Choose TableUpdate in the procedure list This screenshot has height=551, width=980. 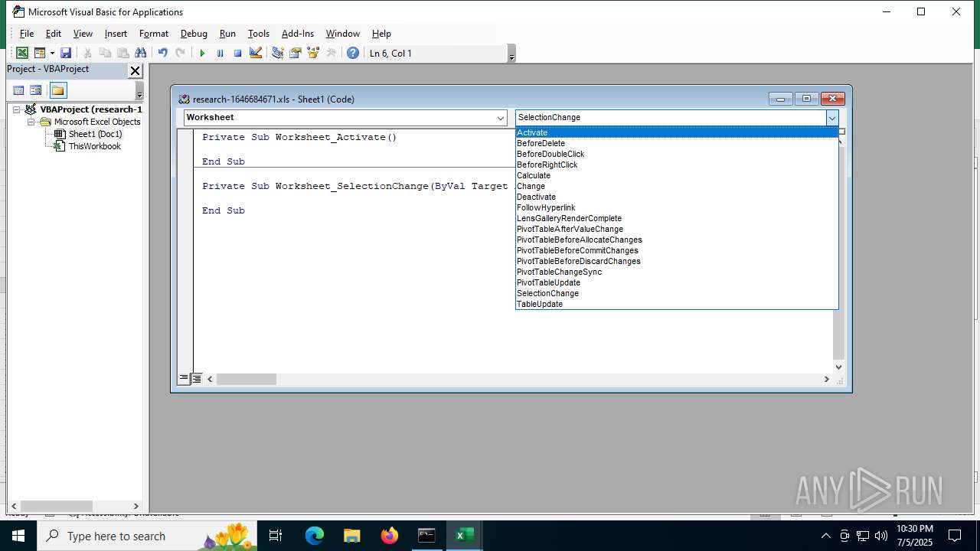click(677, 304)
